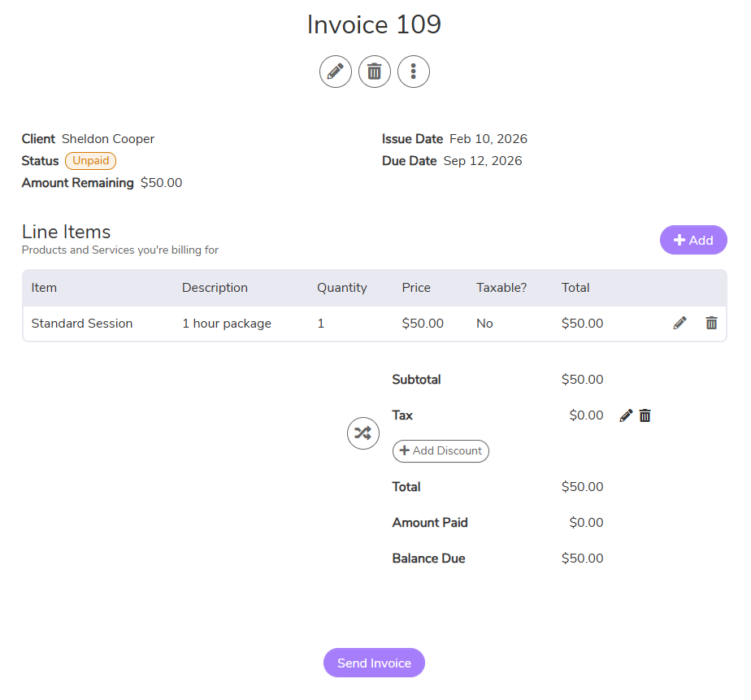Send the invoice to the client

(x=374, y=663)
